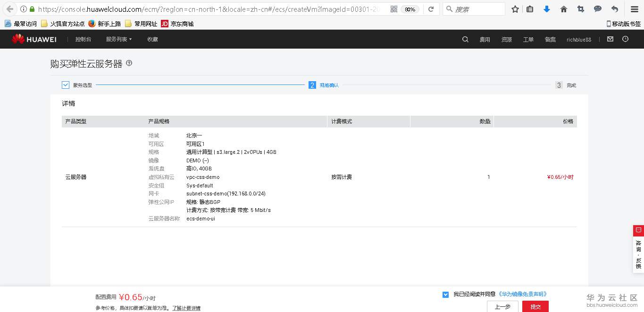Image resolution: width=644 pixels, height=312 pixels.
Task: Open 常用网址 bookmark folder
Action: (x=141, y=24)
